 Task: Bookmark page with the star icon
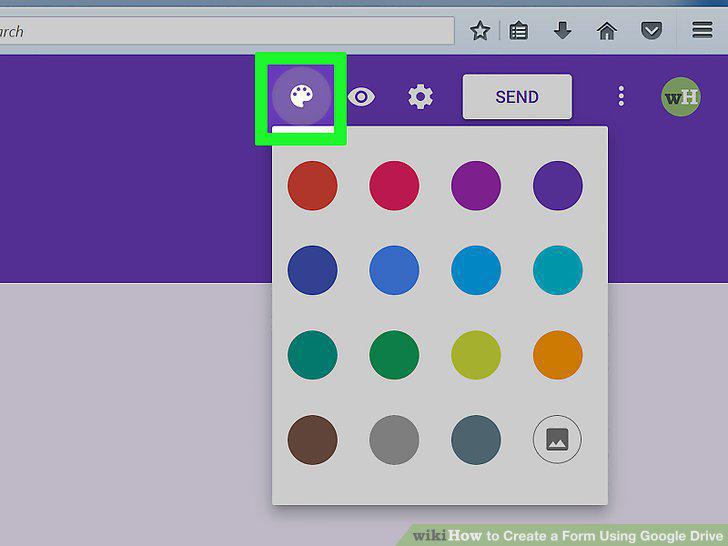point(480,31)
